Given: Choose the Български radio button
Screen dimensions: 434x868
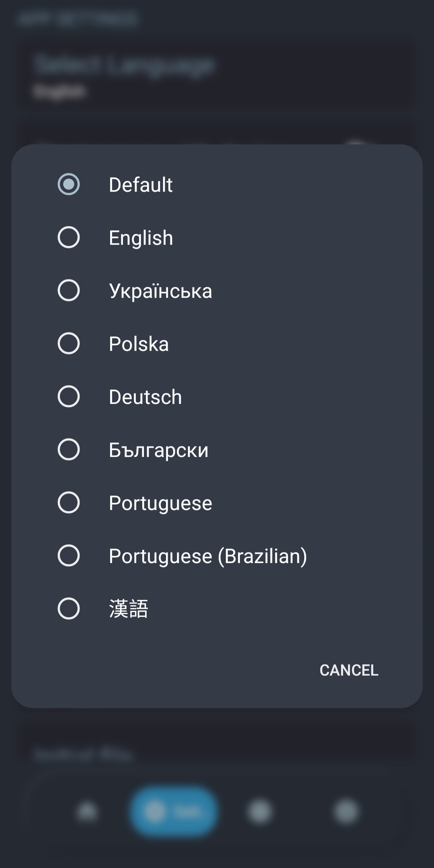Looking at the screenshot, I should tap(69, 450).
